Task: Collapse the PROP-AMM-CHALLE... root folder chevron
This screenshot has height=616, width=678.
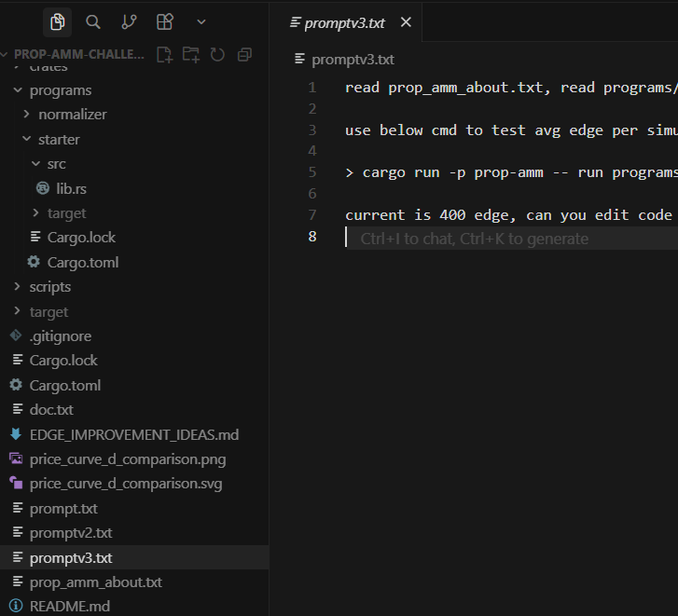Action: [5, 54]
